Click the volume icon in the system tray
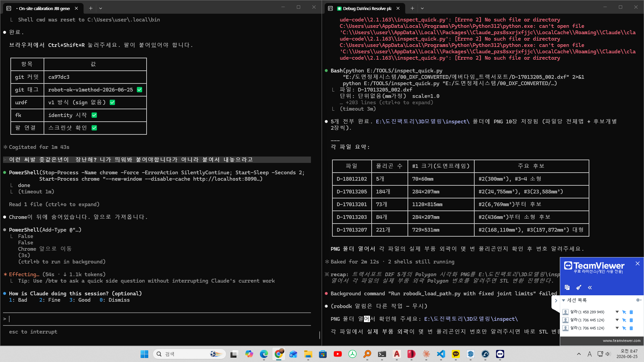This screenshot has height=362, width=644. click(608, 354)
